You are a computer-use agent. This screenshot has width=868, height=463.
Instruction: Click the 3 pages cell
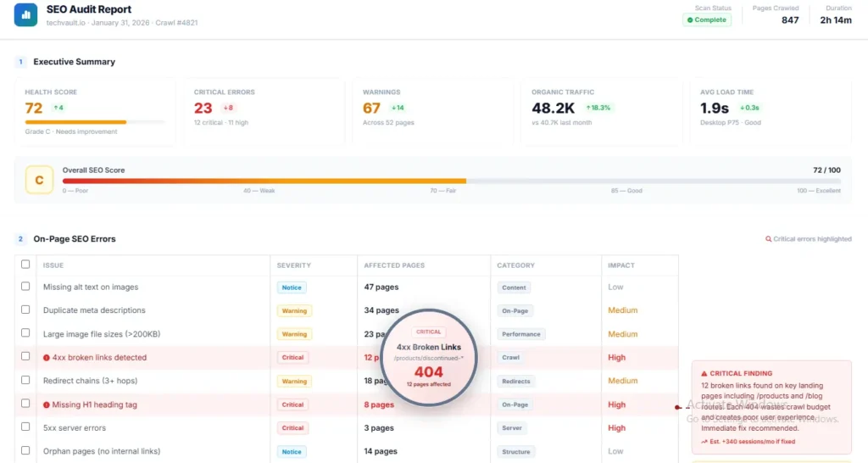379,428
